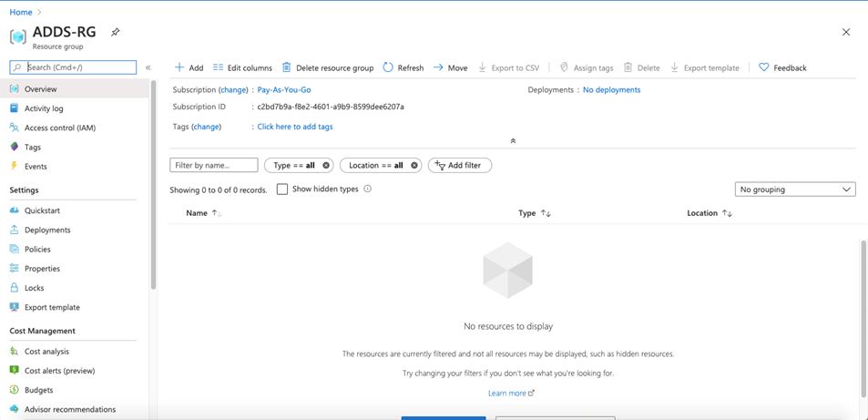Click the Deployments sidebar icon
Screen dimensions: 868x420
(x=15, y=230)
